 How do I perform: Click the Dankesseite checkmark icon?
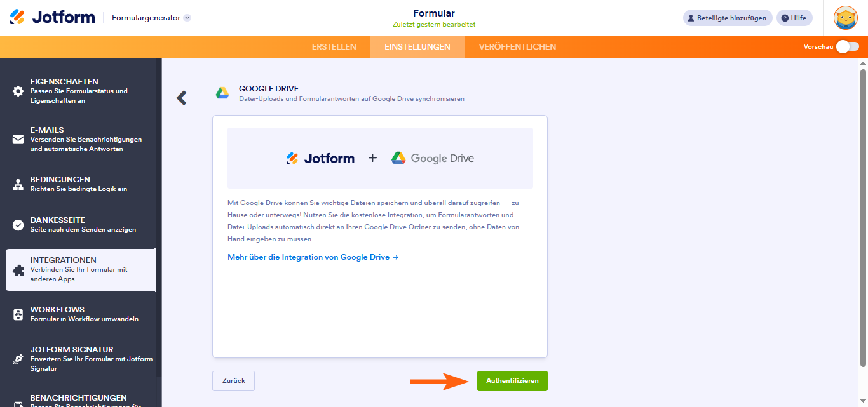[18, 225]
